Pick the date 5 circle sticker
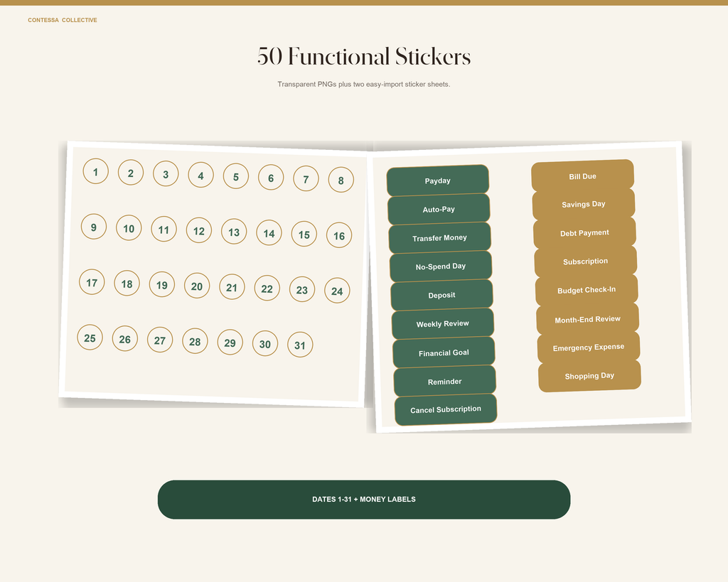 click(236, 176)
